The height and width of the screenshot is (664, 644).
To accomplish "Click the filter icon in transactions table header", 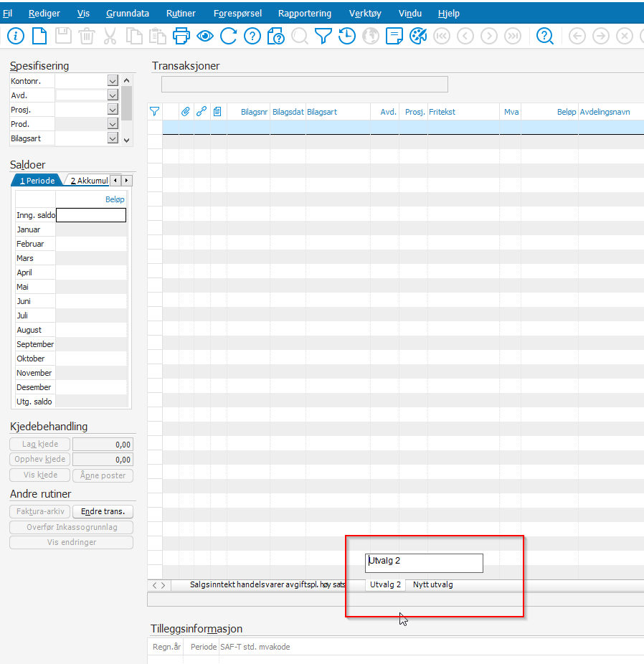I will 154,112.
